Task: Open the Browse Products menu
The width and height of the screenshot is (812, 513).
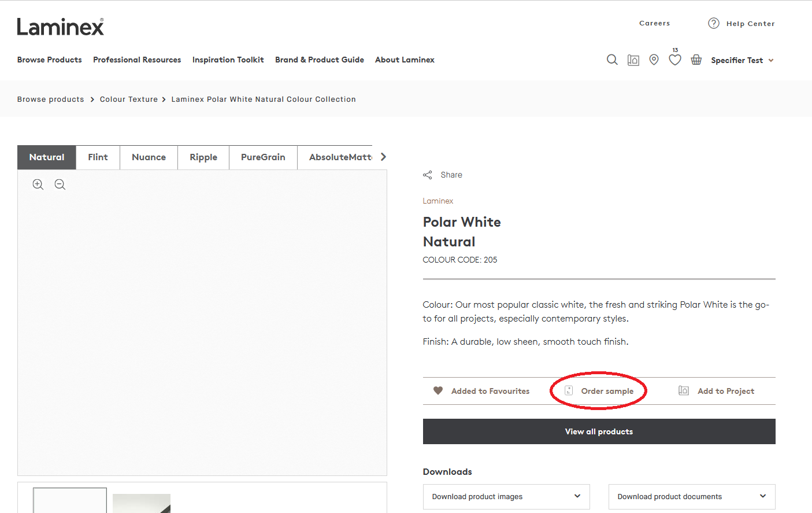Action: click(x=50, y=60)
